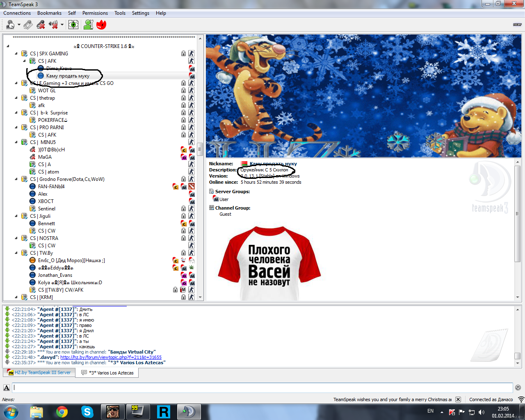Toggle microphone mute in the toolbar
Image resolution: width=525 pixels, height=420 pixels.
41,25
